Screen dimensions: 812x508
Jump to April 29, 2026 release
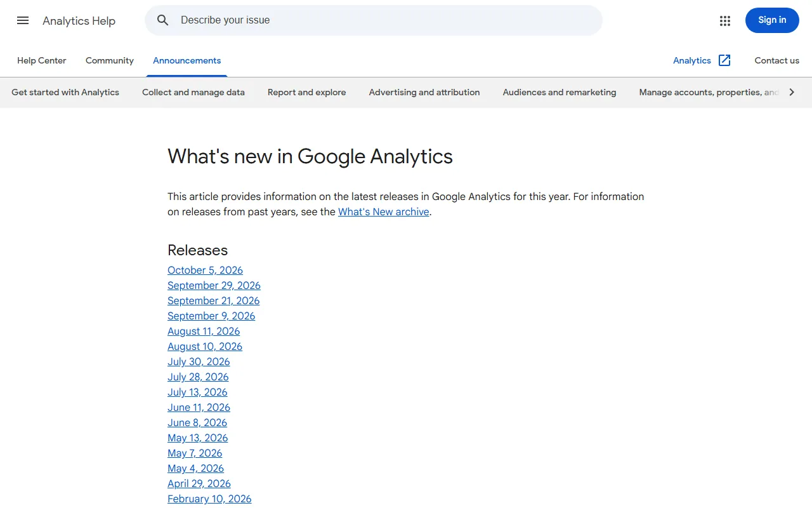point(199,483)
